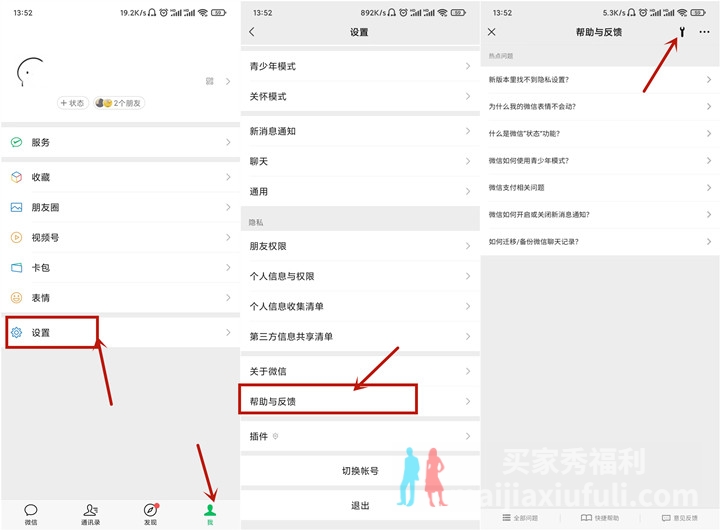Select the 意见反馈 bottom tab
This screenshot has width=720, height=530.
click(680, 518)
